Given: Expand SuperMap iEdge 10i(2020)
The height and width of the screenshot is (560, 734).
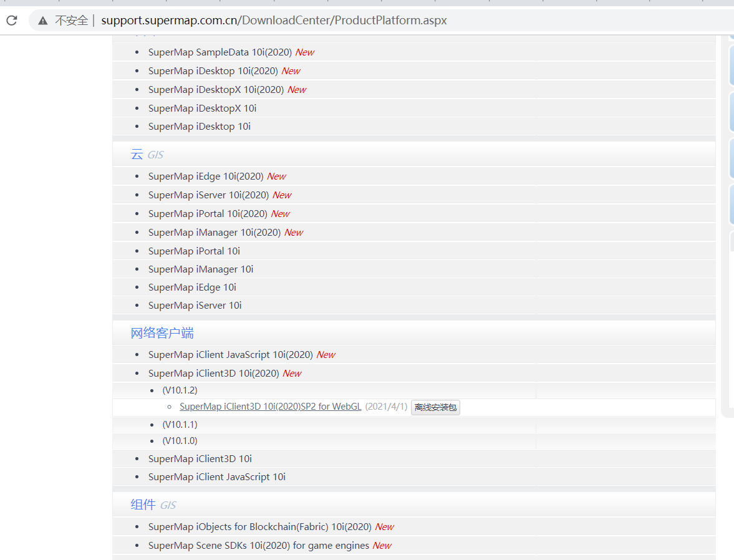Looking at the screenshot, I should point(206,176).
